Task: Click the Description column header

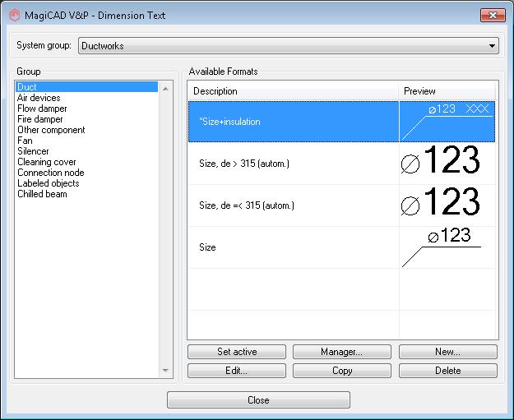Action: [x=294, y=90]
